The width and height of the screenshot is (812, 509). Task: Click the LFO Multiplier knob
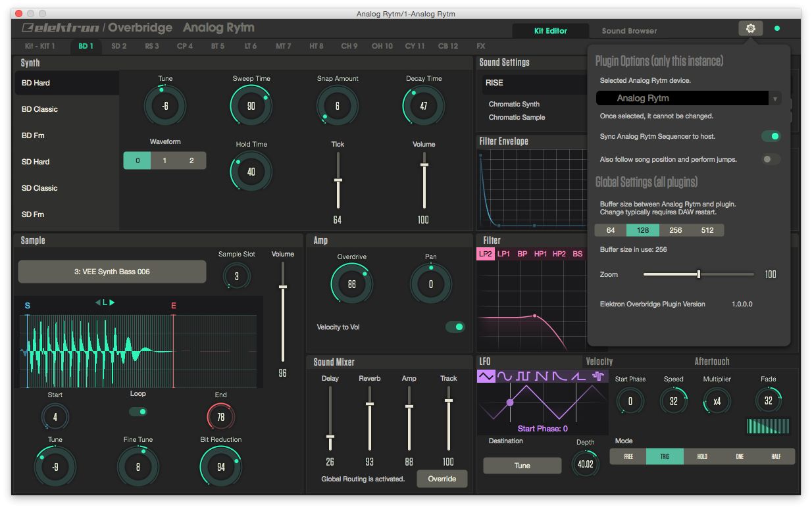point(717,401)
